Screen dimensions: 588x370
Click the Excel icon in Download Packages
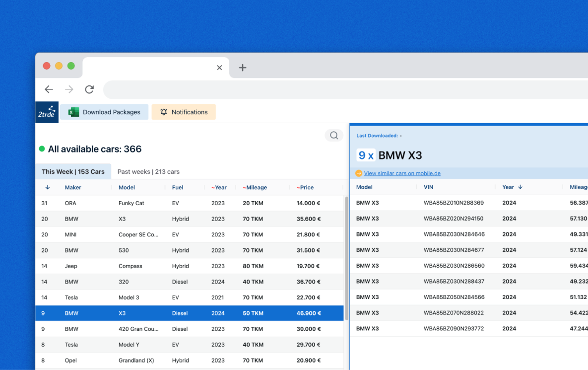point(73,112)
